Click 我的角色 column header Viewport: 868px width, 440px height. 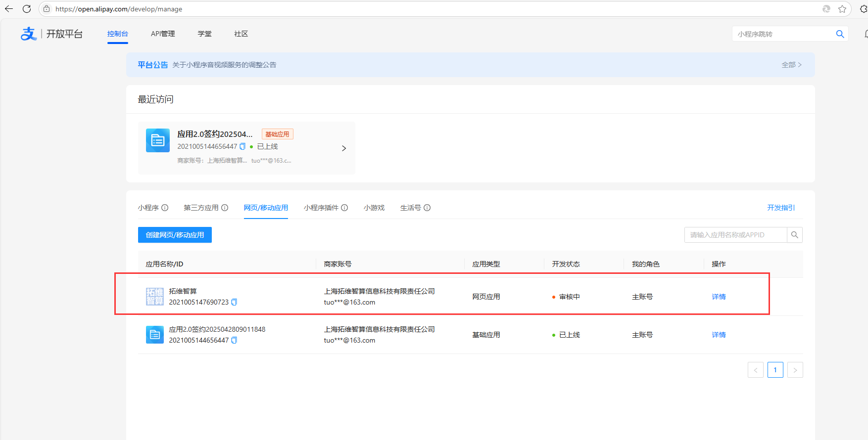coord(646,264)
